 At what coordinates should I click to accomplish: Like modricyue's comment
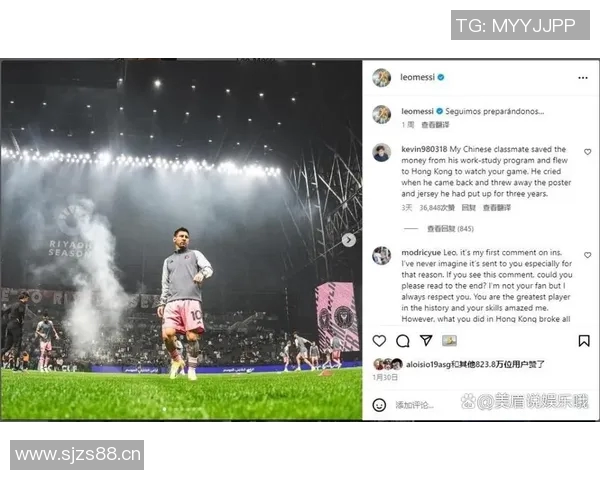click(587, 255)
